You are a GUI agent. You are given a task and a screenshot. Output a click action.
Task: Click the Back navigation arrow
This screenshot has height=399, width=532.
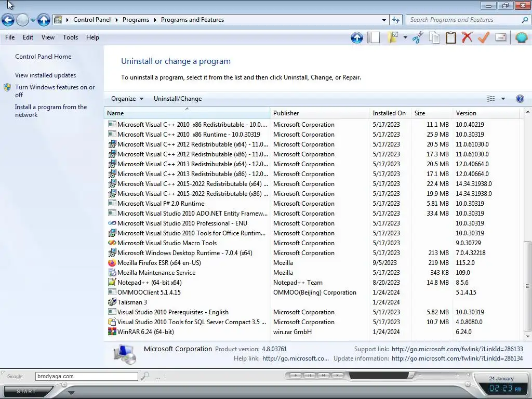tap(8, 20)
